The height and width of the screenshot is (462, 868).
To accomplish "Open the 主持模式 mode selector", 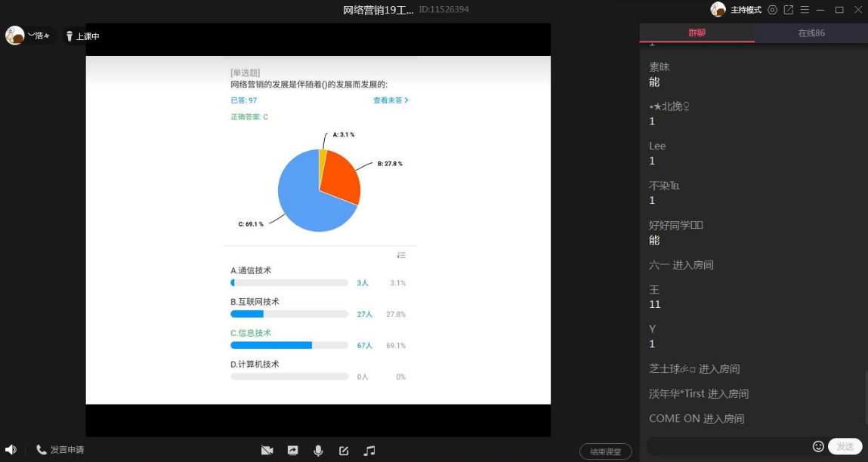I will click(x=746, y=10).
